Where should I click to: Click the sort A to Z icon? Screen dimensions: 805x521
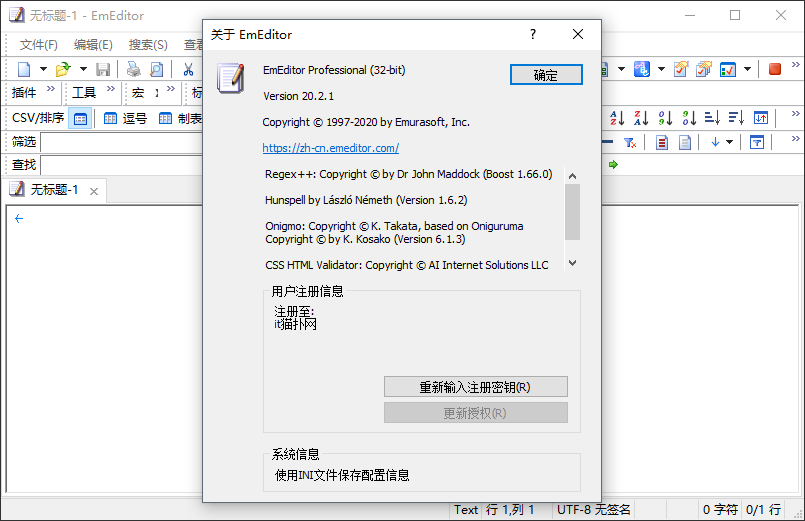[617, 118]
